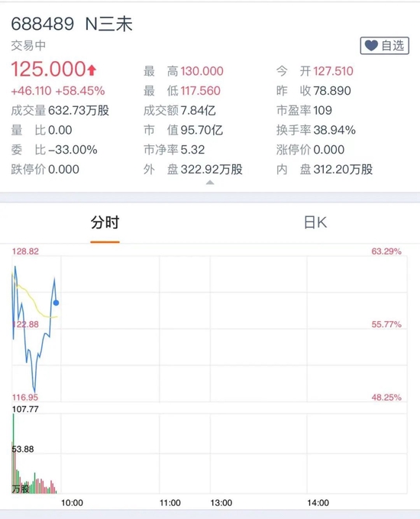Click the 13:00 time axis label
420x519 pixels.
coord(221,503)
